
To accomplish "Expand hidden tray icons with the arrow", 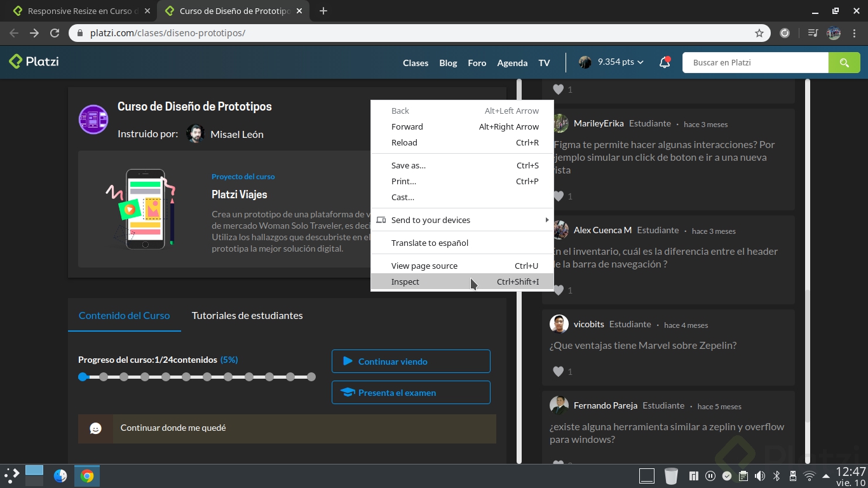I will (x=825, y=475).
